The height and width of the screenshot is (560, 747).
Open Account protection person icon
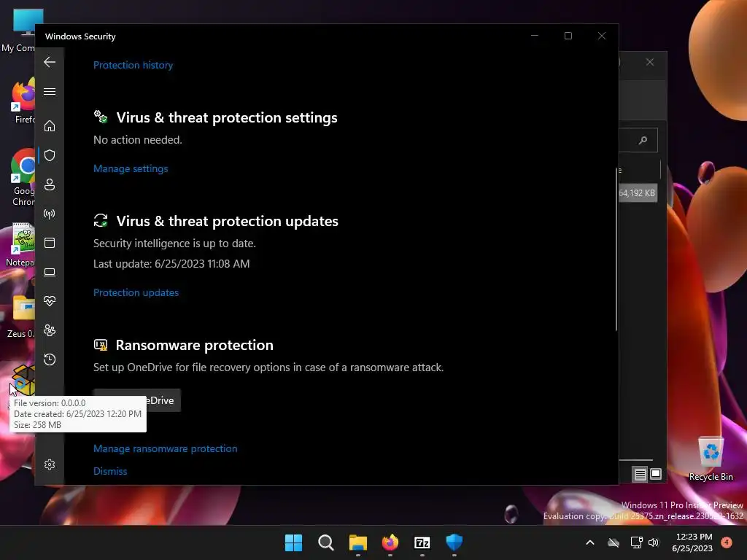[x=50, y=184]
